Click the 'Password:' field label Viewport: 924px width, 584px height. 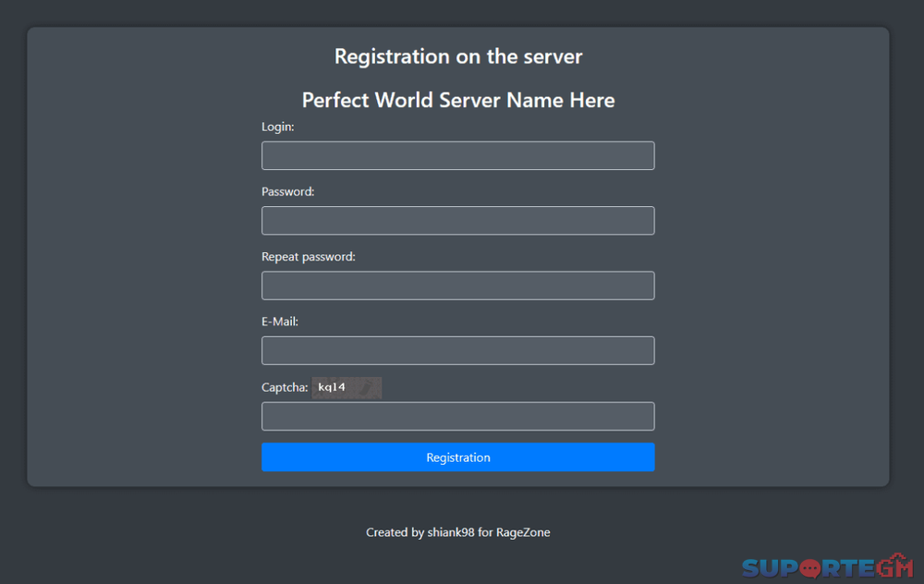pos(287,191)
